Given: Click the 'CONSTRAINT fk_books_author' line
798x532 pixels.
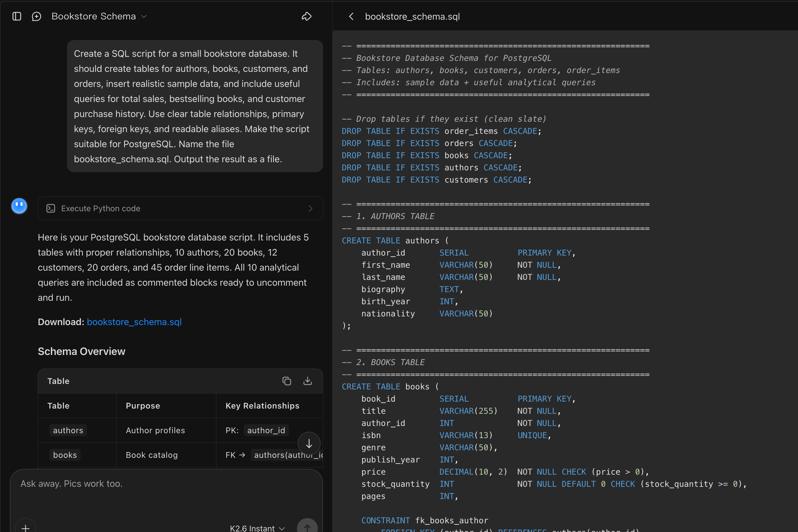Looking at the screenshot, I should coord(425,520).
